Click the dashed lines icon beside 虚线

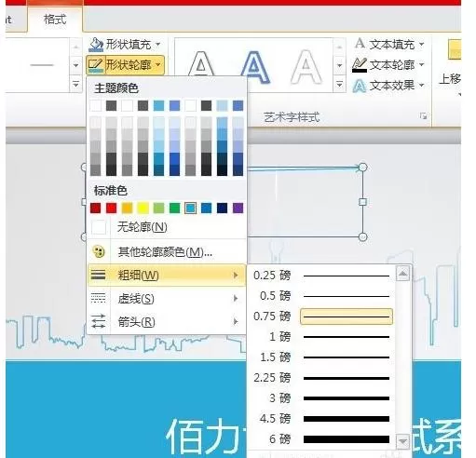click(x=98, y=298)
